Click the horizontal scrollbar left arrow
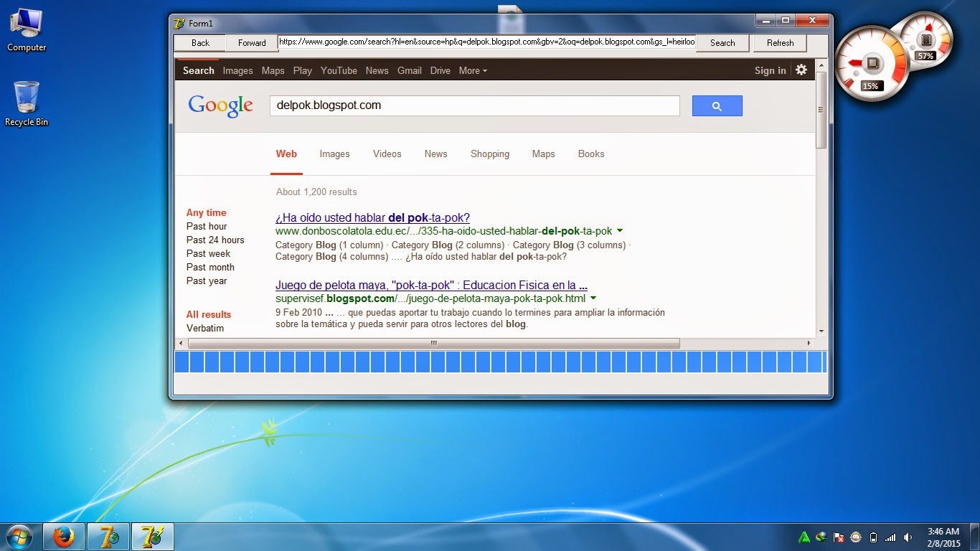This screenshot has width=980, height=551. (182, 344)
